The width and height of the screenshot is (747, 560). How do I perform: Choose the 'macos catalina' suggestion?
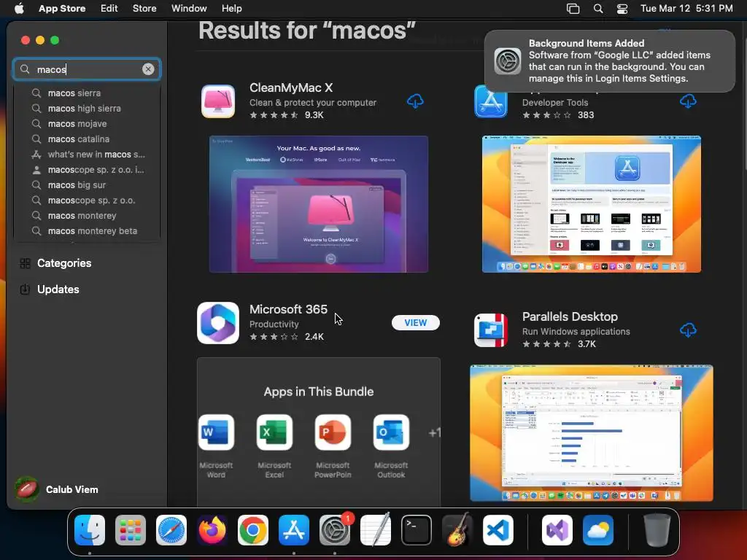(87, 139)
